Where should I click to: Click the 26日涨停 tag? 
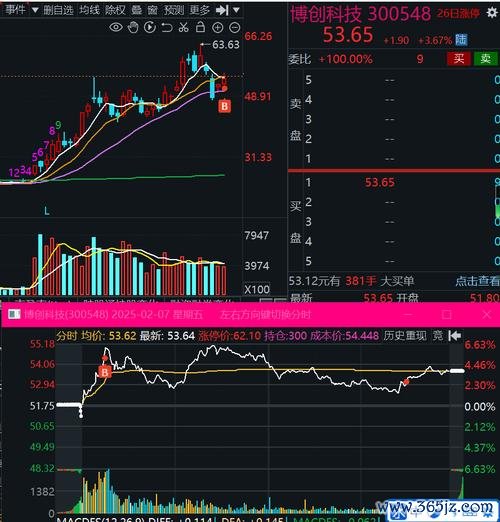point(458,13)
